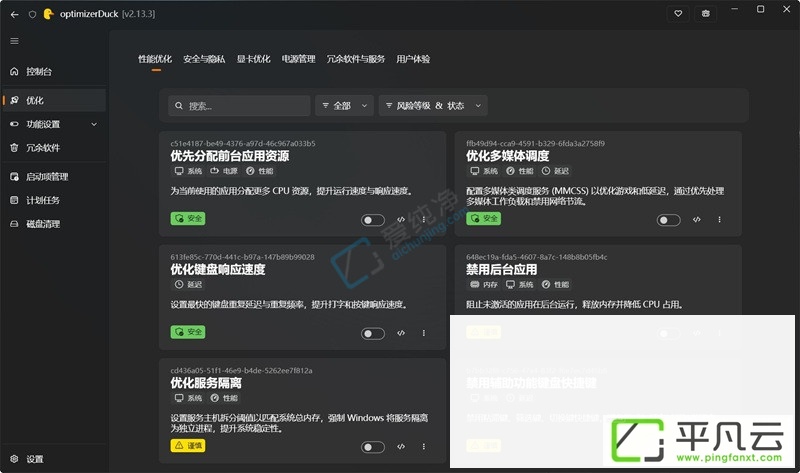Switch to the 显卡优化 tab

click(x=254, y=59)
